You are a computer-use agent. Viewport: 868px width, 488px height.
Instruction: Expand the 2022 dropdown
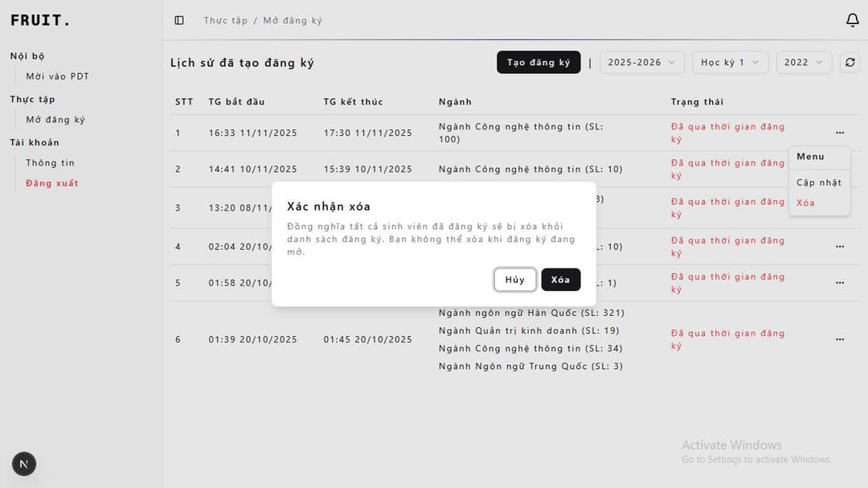(803, 63)
